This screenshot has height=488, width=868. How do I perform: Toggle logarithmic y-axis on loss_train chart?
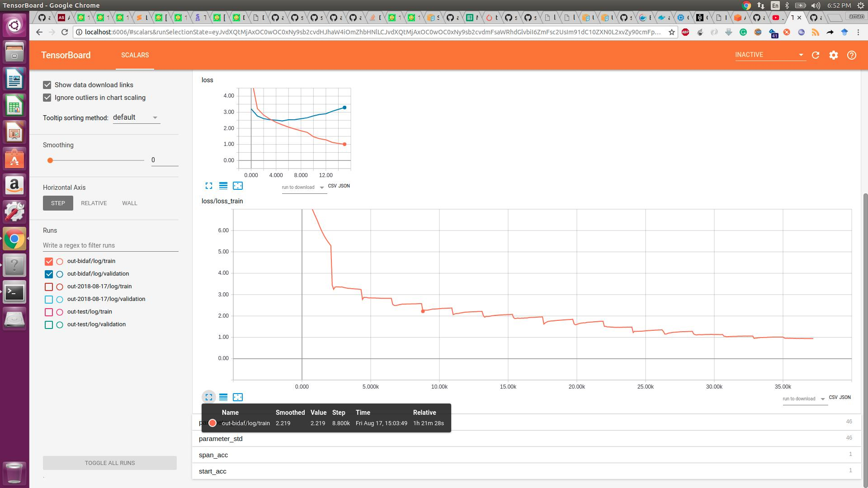[223, 397]
